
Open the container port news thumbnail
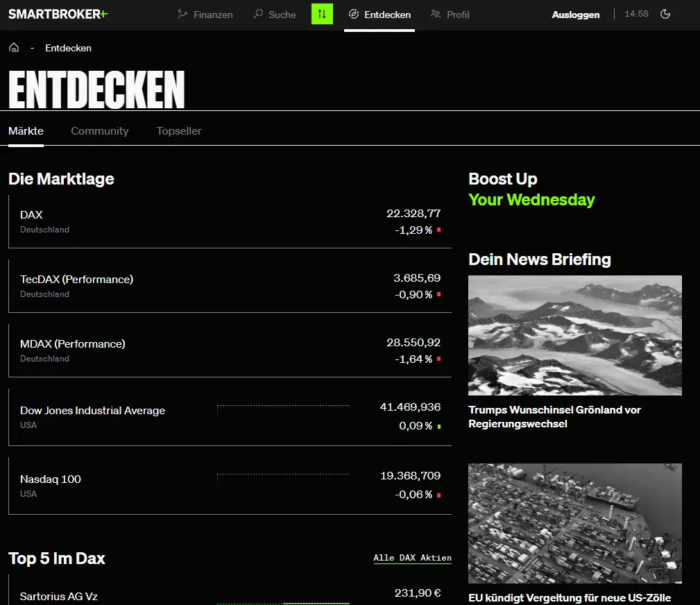pos(575,523)
